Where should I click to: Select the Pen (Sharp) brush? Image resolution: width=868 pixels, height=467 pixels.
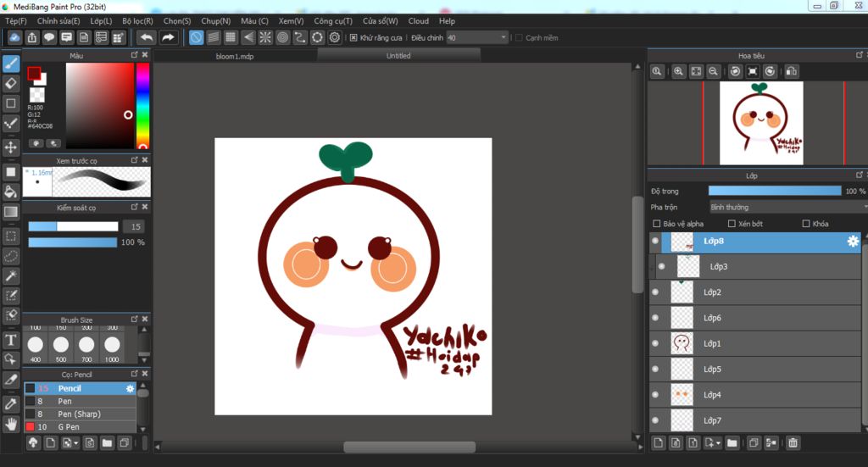(80, 414)
